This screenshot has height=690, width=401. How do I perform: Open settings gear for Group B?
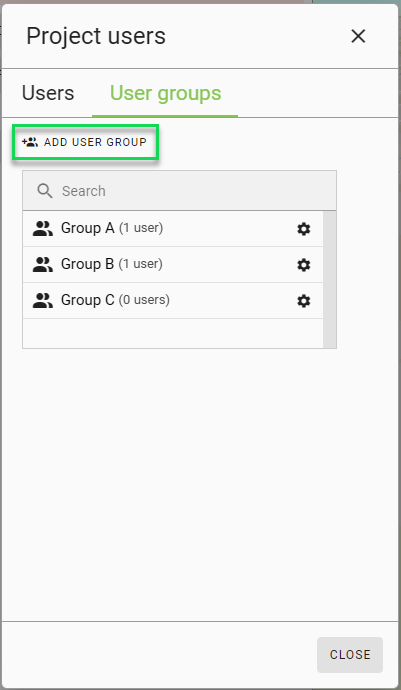coord(304,265)
